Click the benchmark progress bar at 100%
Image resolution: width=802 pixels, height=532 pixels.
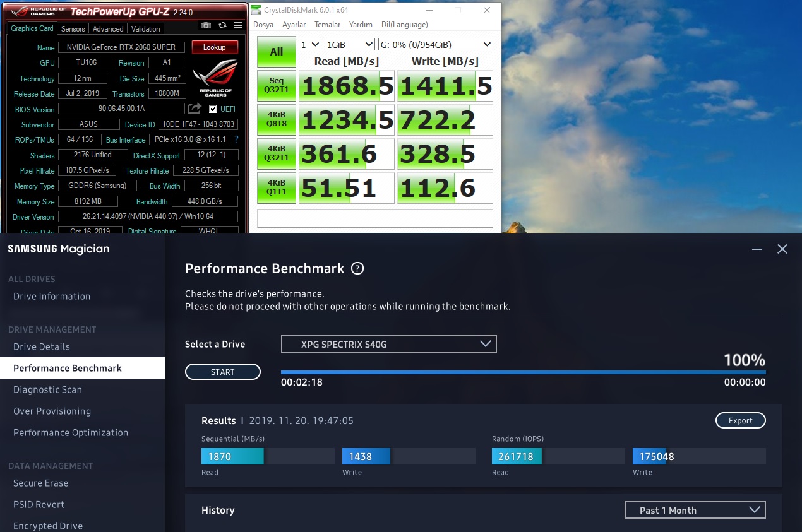[524, 372]
